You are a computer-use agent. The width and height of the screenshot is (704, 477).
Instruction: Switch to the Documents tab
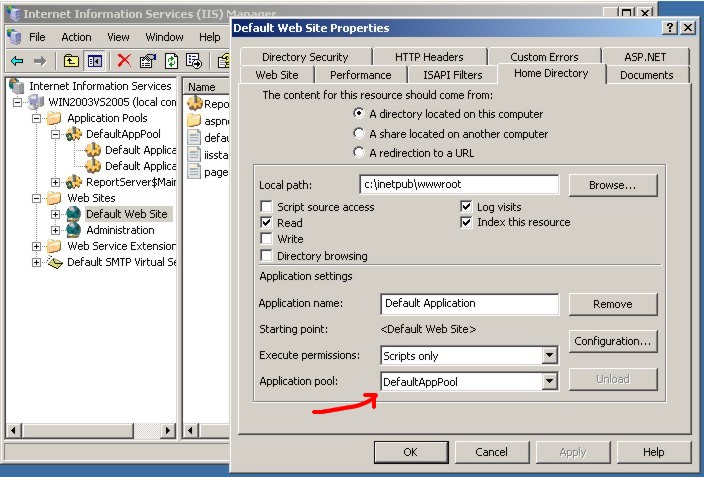coord(647,75)
